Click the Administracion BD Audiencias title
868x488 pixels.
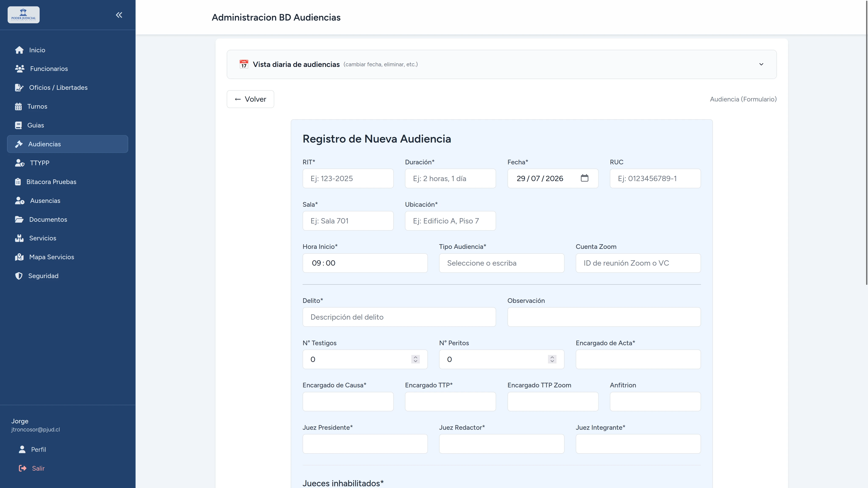pos(276,18)
